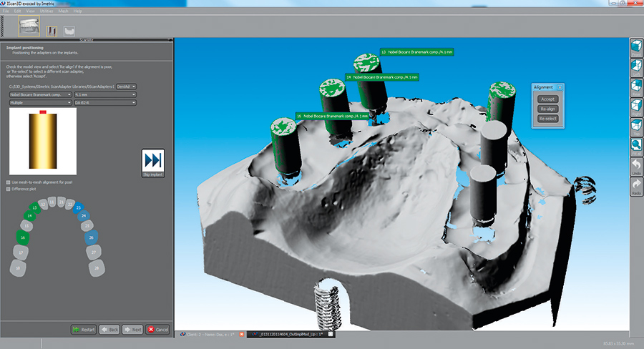The height and width of the screenshot is (349, 644).
Task: Select tooth 14 on the dental chart
Action: point(29,215)
